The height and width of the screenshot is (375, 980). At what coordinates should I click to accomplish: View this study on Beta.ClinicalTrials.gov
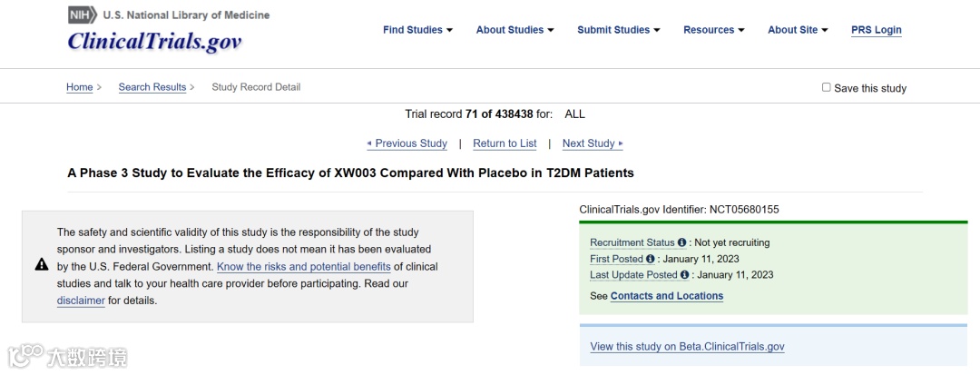(687, 347)
